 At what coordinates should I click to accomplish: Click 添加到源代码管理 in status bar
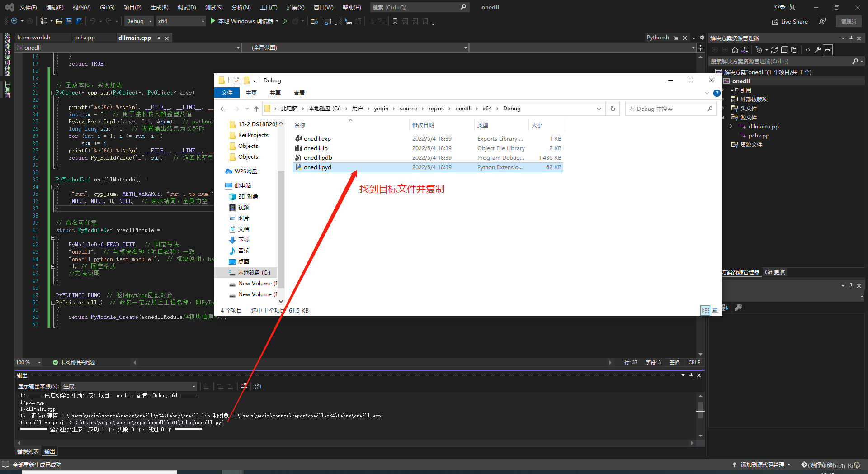point(762,465)
